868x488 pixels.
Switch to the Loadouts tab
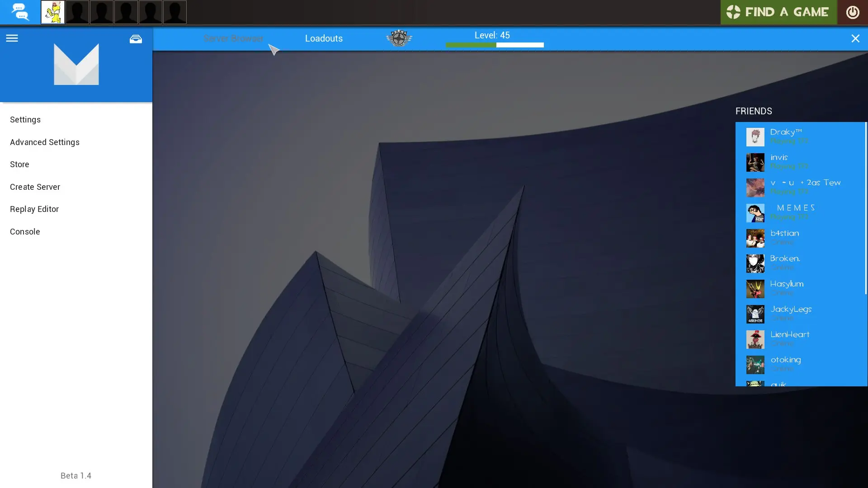pyautogui.click(x=324, y=38)
